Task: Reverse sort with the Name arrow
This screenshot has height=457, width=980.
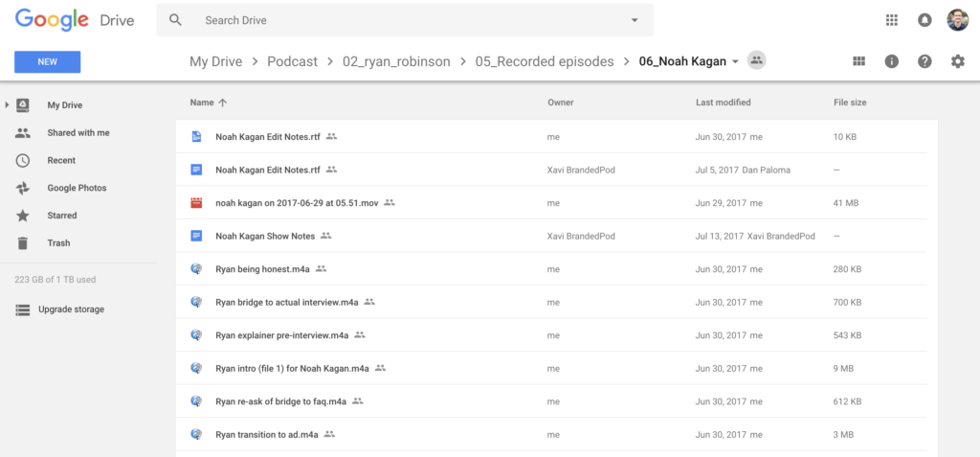Action: (222, 103)
